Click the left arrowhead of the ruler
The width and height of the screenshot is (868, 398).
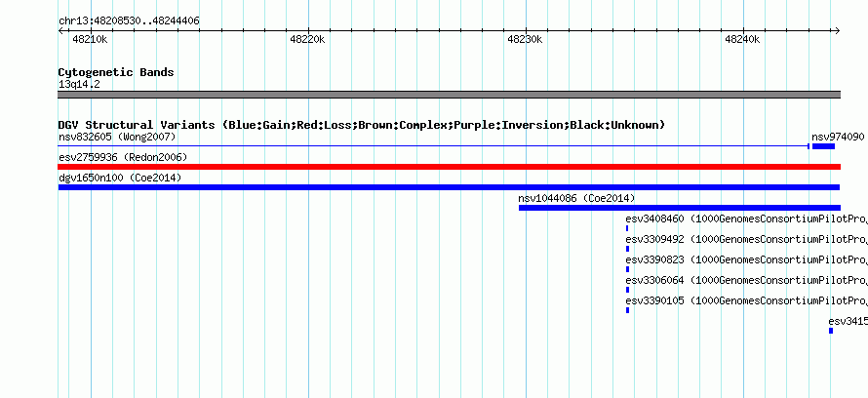coord(60,31)
